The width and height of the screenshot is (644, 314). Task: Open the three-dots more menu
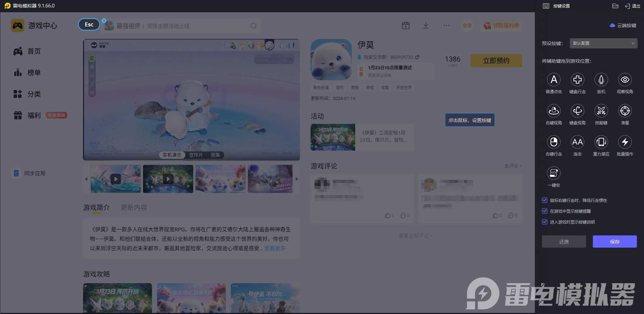446,25
